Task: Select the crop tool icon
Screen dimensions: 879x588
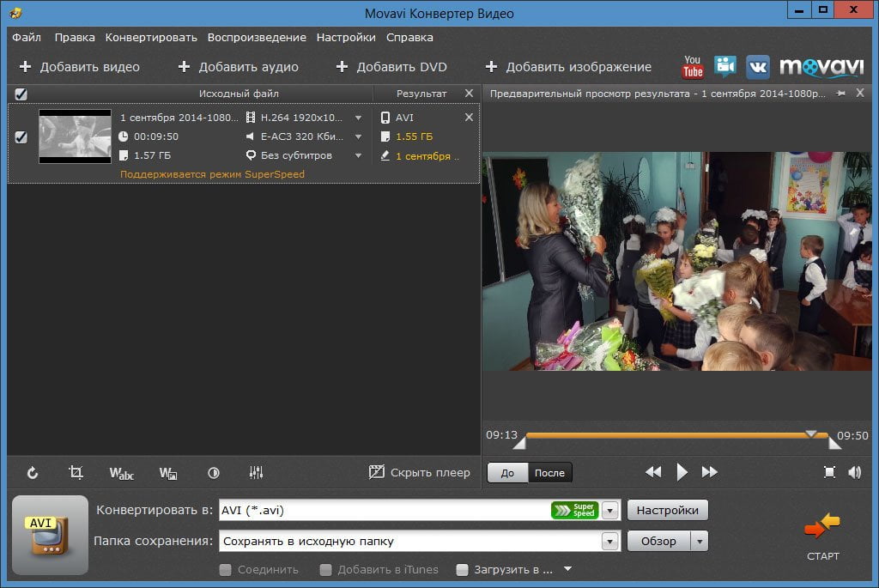Action: point(76,472)
